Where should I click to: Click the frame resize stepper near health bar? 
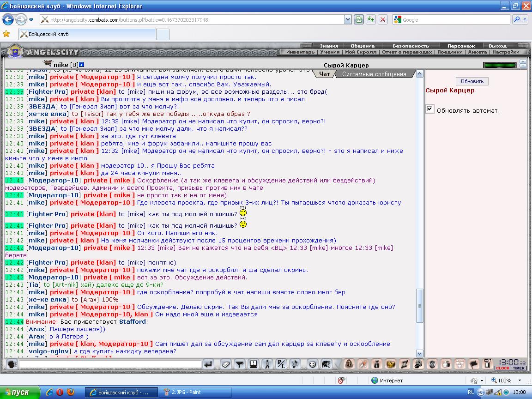pyautogui.click(x=523, y=64)
